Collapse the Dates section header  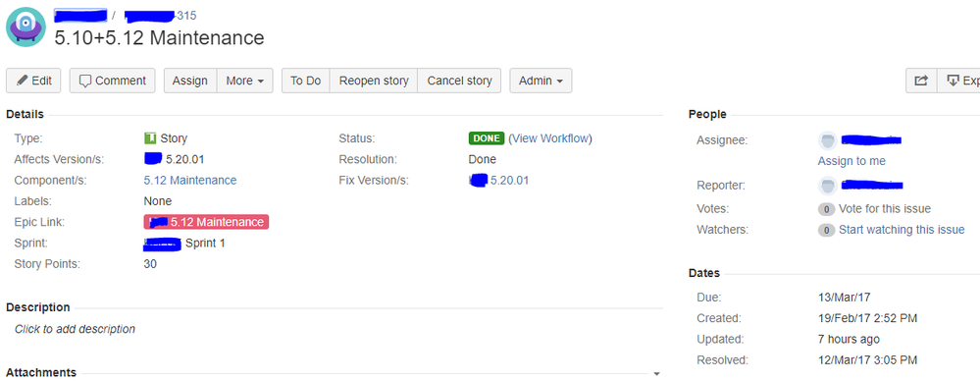704,273
